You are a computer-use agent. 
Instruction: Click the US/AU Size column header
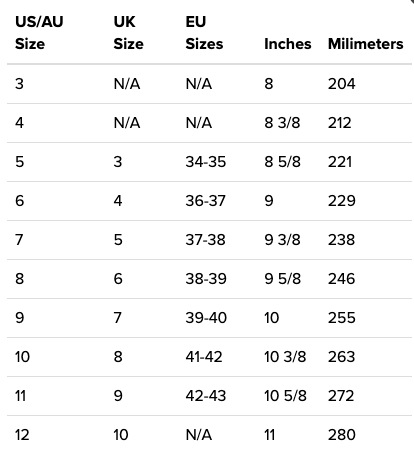point(39,33)
